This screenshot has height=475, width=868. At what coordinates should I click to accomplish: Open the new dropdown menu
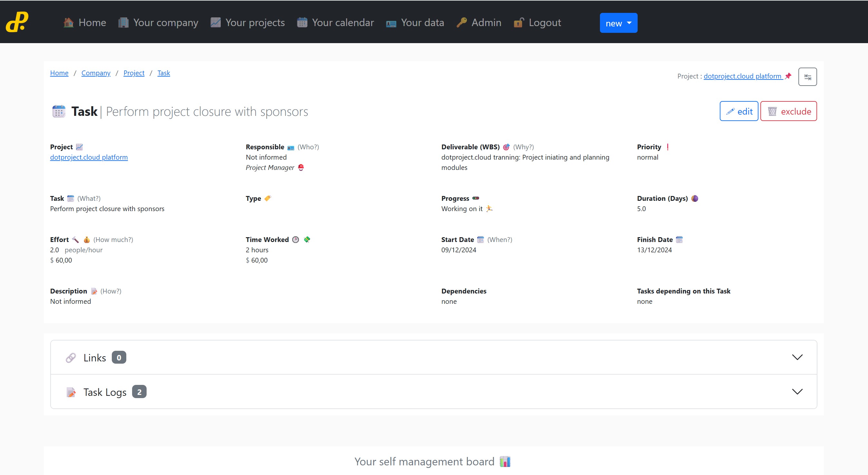tap(618, 23)
